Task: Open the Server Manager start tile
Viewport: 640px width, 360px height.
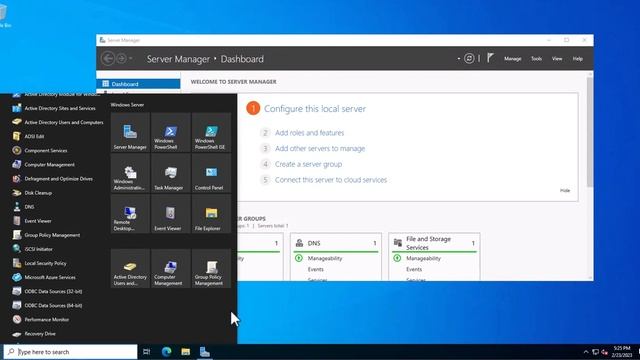Action: pos(130,132)
